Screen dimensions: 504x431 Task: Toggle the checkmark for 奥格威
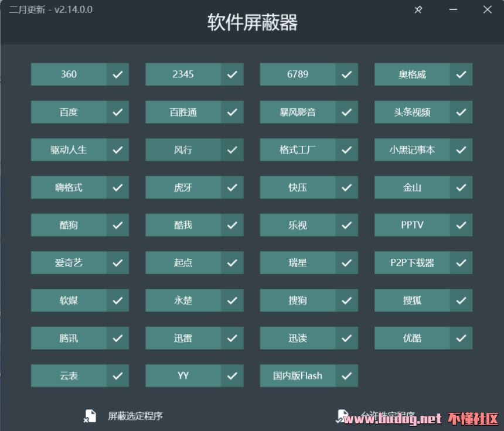(461, 74)
